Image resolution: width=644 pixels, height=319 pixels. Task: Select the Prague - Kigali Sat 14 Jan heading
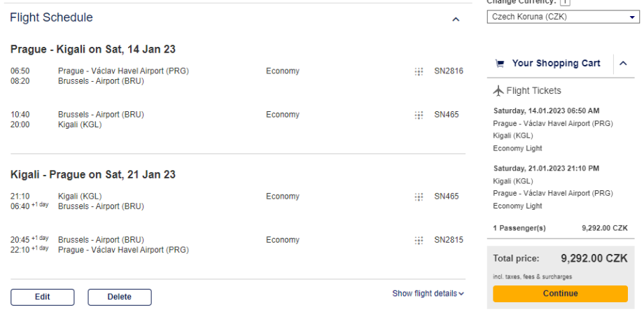[93, 49]
